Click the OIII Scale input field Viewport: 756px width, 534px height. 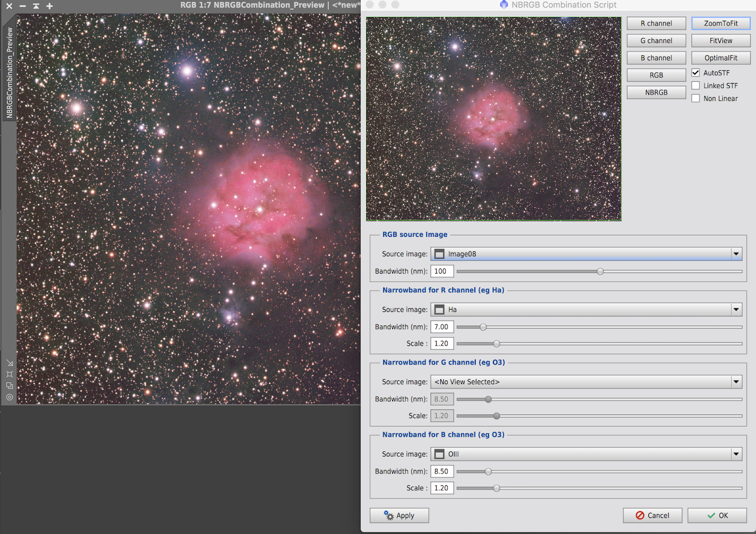tap(441, 488)
